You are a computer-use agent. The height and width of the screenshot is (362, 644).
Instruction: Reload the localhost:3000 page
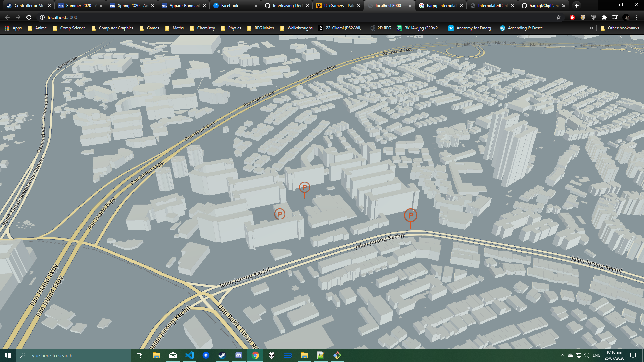28,17
